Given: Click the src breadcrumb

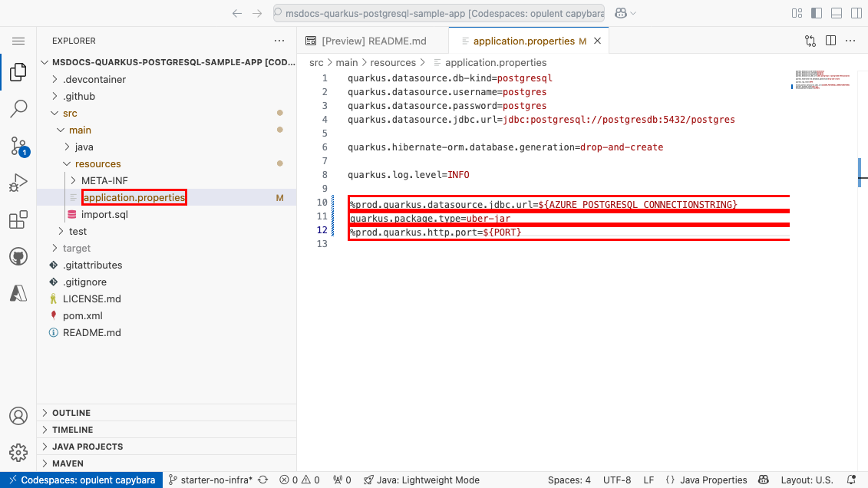Looking at the screenshot, I should 316,62.
